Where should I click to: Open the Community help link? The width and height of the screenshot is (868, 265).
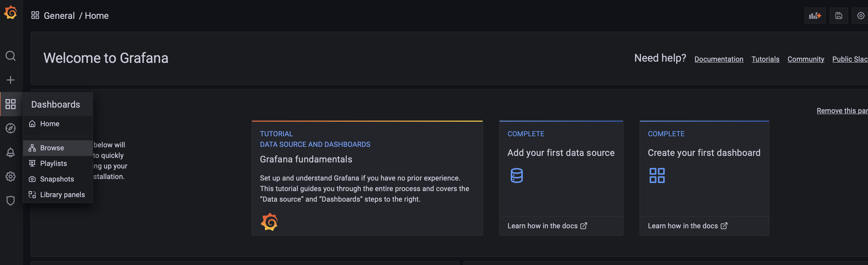[806, 59]
